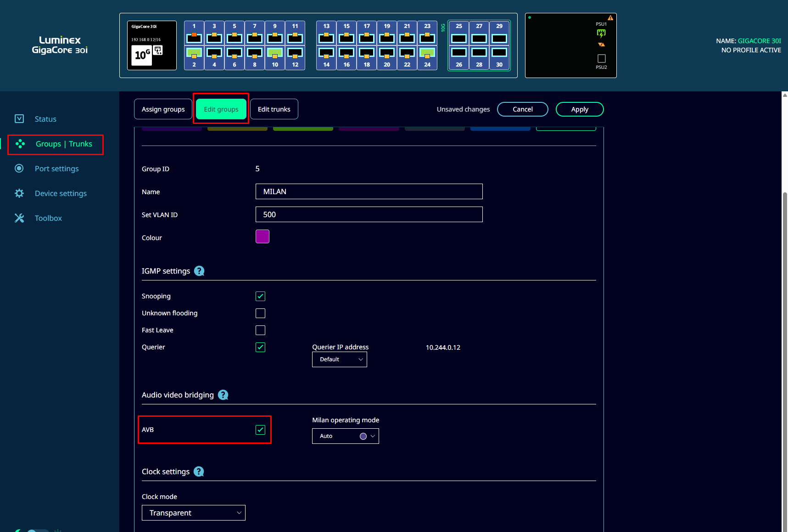Open Toolbox from the sidebar
The image size is (788, 532).
coord(48,218)
